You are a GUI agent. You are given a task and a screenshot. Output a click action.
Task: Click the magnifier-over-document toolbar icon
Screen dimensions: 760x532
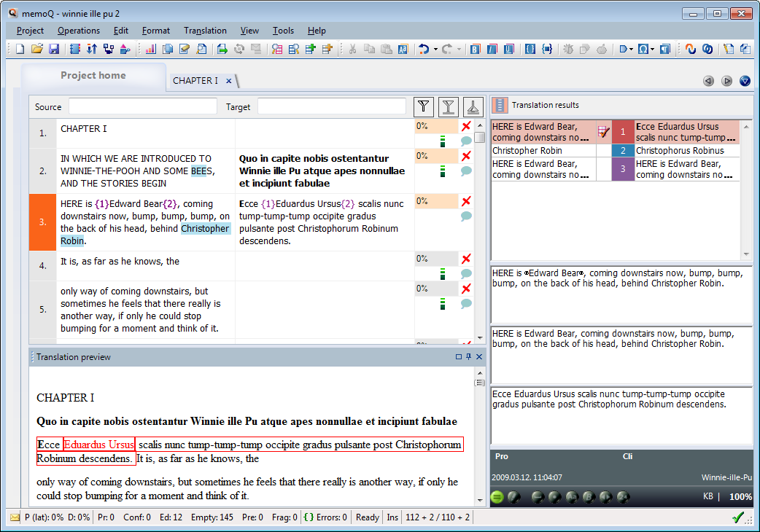tap(201, 49)
